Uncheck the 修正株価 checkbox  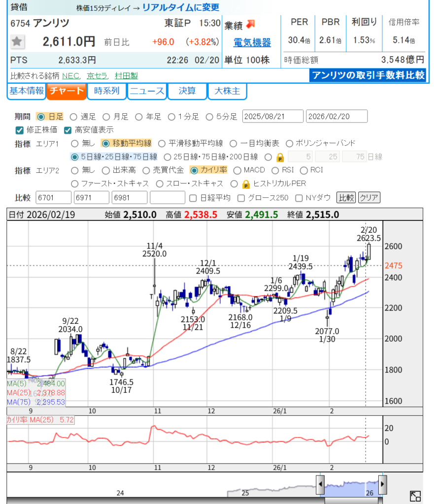click(20, 130)
